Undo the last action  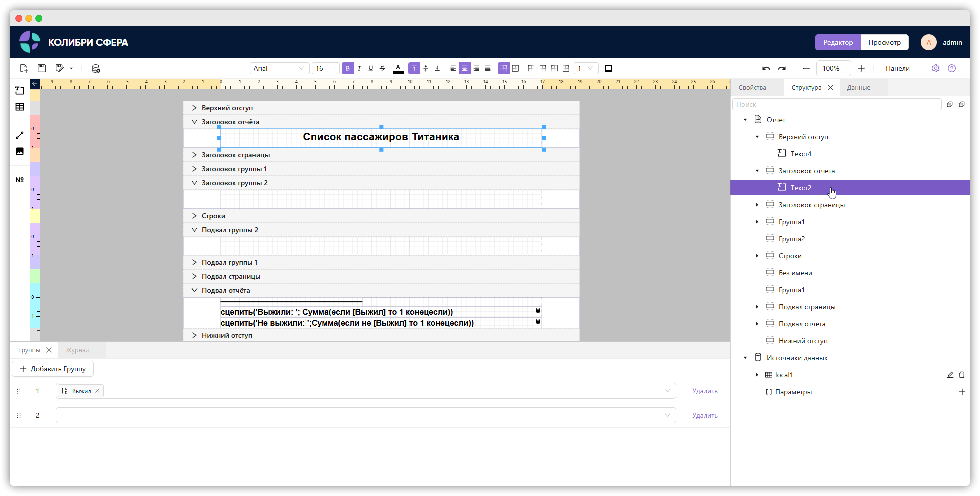point(766,68)
